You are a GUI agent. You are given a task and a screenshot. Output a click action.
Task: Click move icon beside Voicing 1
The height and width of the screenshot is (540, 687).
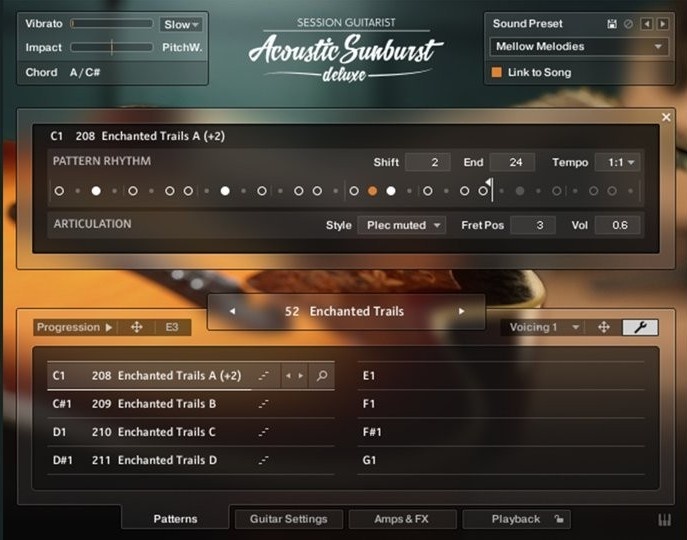click(604, 327)
